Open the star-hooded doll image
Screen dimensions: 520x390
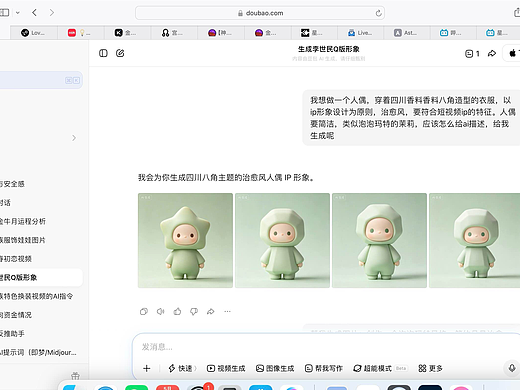pyautogui.click(x=185, y=240)
